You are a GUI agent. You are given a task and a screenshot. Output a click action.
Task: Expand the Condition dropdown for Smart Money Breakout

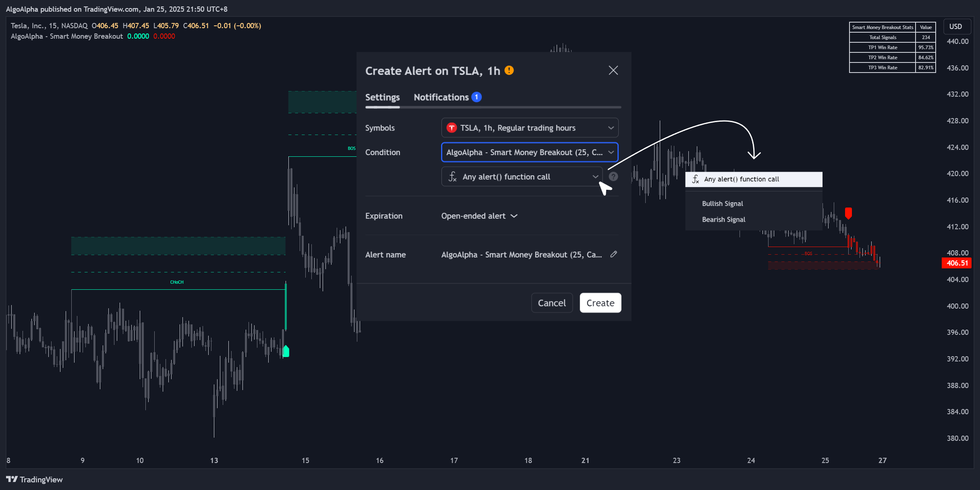tap(530, 152)
